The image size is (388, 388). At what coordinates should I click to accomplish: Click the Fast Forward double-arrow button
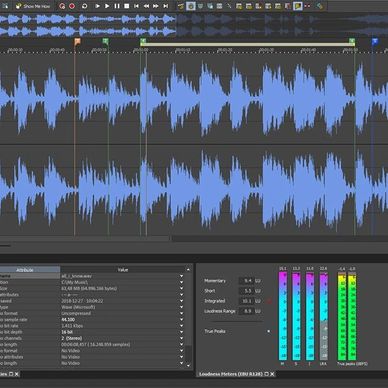(x=156, y=6)
